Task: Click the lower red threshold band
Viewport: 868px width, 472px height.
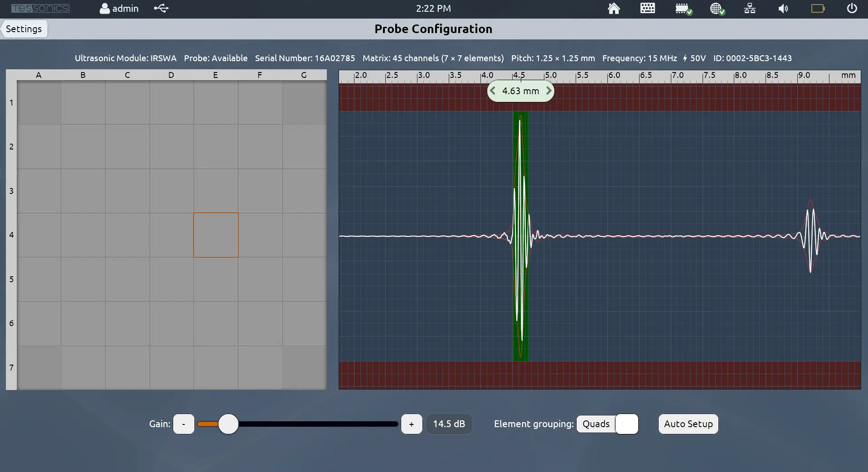Action: pyautogui.click(x=600, y=375)
